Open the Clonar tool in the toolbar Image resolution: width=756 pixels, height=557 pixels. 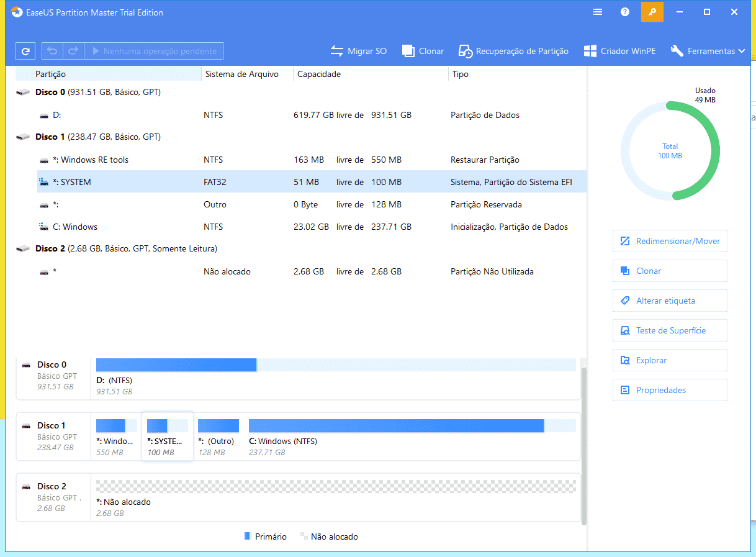[423, 51]
